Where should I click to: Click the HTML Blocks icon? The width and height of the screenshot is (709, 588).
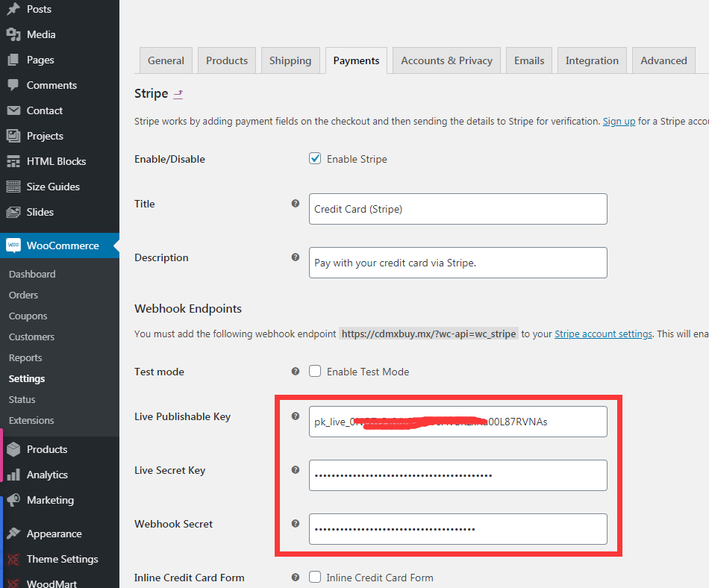click(x=13, y=161)
